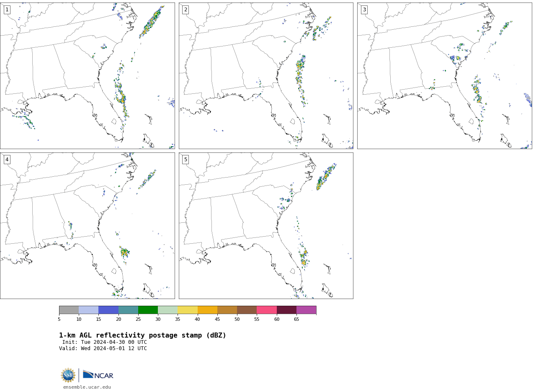Click the teal 20-25 dBZ swatch

[x=128, y=310]
